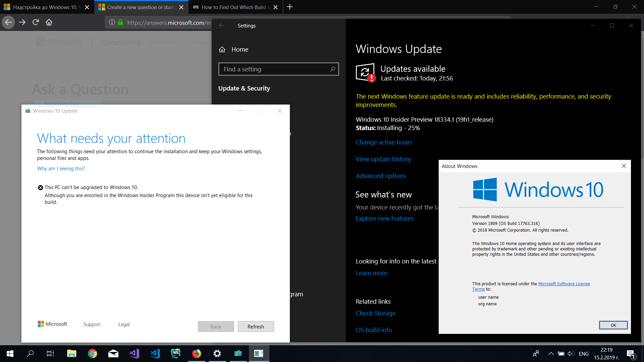Click OK in About Windows dialog
This screenshot has height=362, width=644.
pos(613,325)
